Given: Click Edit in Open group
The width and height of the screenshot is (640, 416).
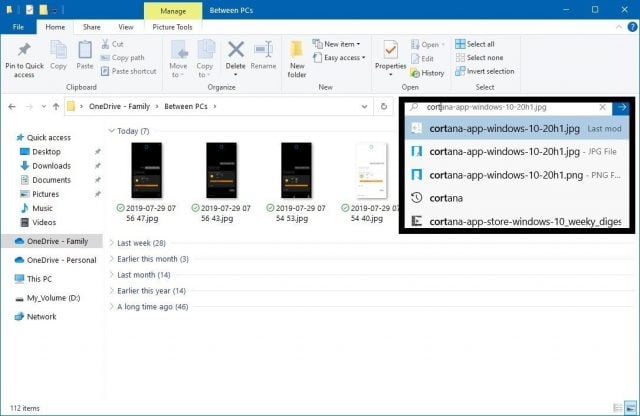Looking at the screenshot, I should 422,59.
